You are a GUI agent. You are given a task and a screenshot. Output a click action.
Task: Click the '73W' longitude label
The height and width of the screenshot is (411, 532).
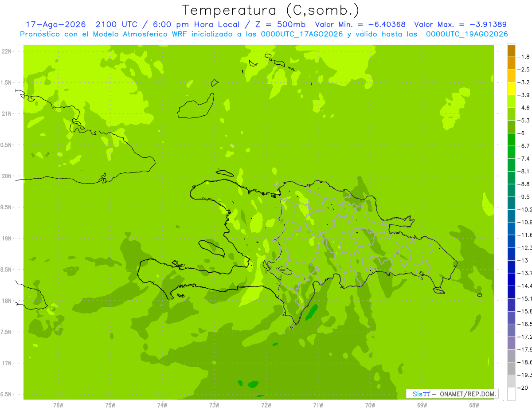point(214,405)
